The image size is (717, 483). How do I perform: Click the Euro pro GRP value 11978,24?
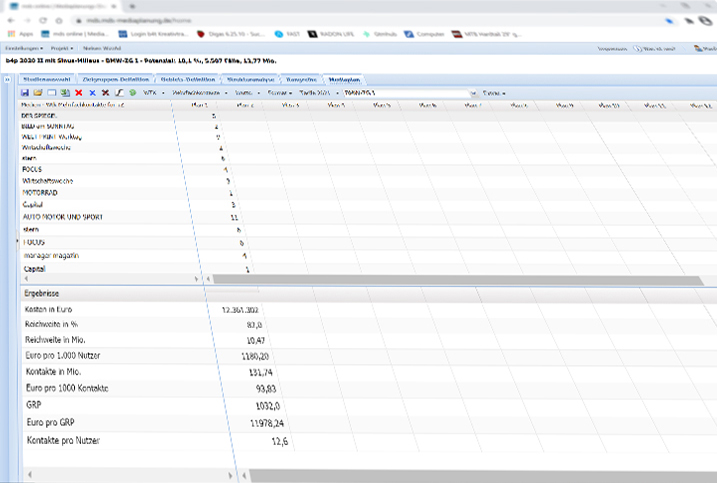pyautogui.click(x=267, y=423)
